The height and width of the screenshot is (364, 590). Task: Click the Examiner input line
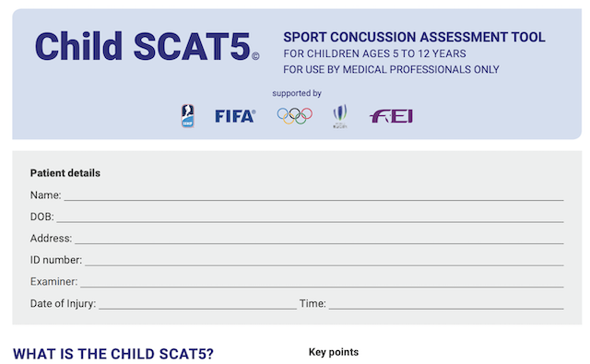click(x=322, y=282)
